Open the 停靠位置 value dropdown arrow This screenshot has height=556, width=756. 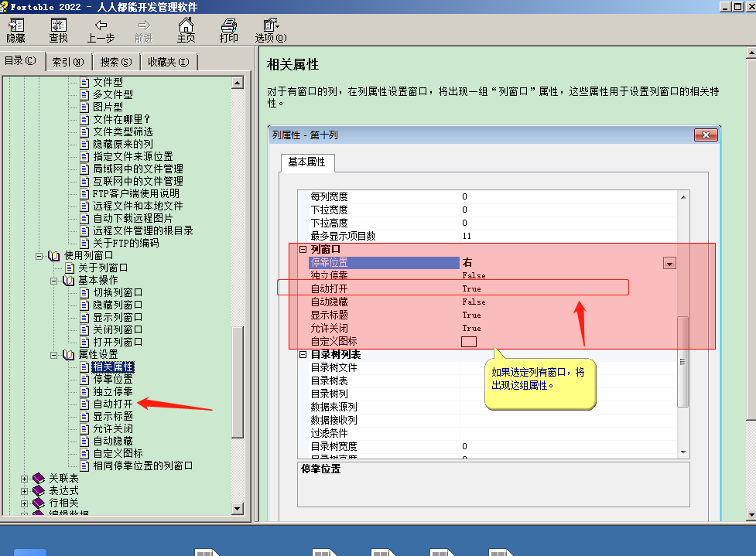[x=669, y=263]
